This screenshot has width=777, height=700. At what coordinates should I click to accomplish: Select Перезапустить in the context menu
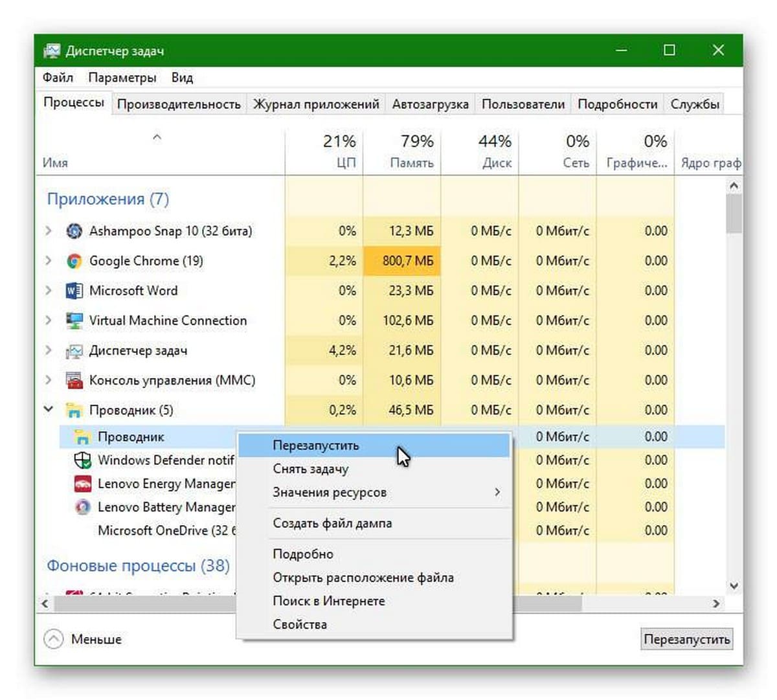tap(316, 446)
